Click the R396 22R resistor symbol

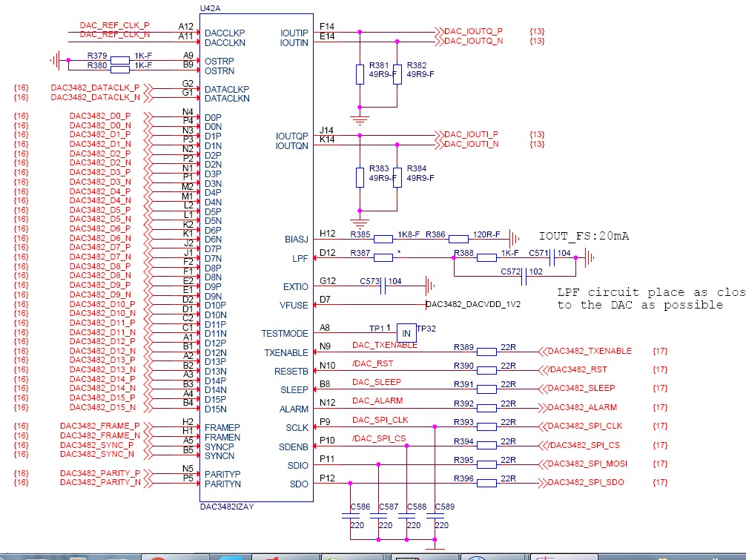486,484
